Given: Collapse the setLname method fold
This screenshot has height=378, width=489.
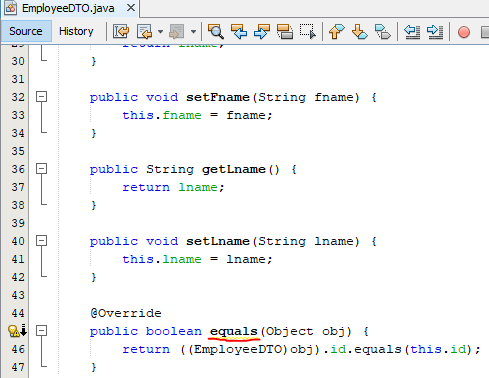Looking at the screenshot, I should [41, 241].
